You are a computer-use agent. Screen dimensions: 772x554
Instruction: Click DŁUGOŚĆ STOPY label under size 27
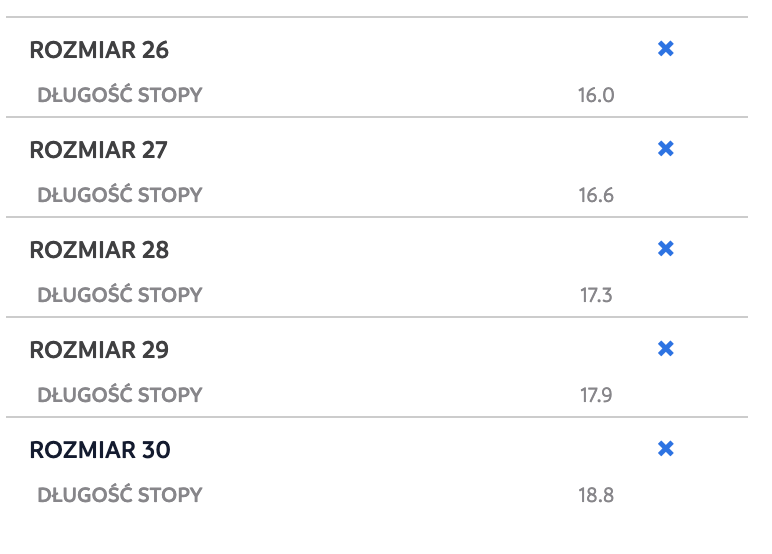(120, 195)
